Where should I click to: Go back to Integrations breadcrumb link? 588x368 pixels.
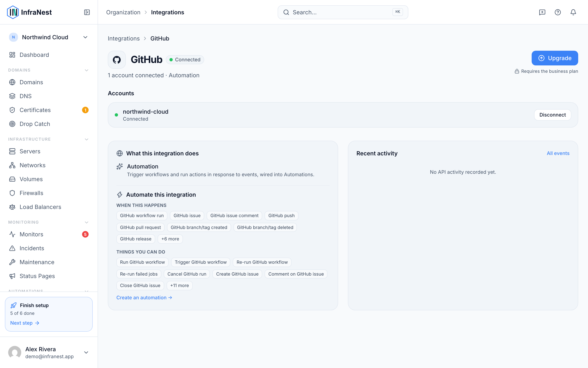tap(124, 38)
